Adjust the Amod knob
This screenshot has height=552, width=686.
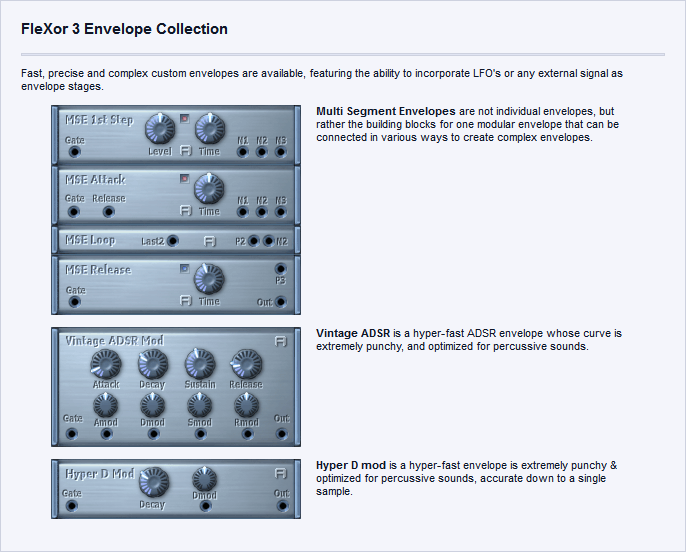click(x=106, y=405)
